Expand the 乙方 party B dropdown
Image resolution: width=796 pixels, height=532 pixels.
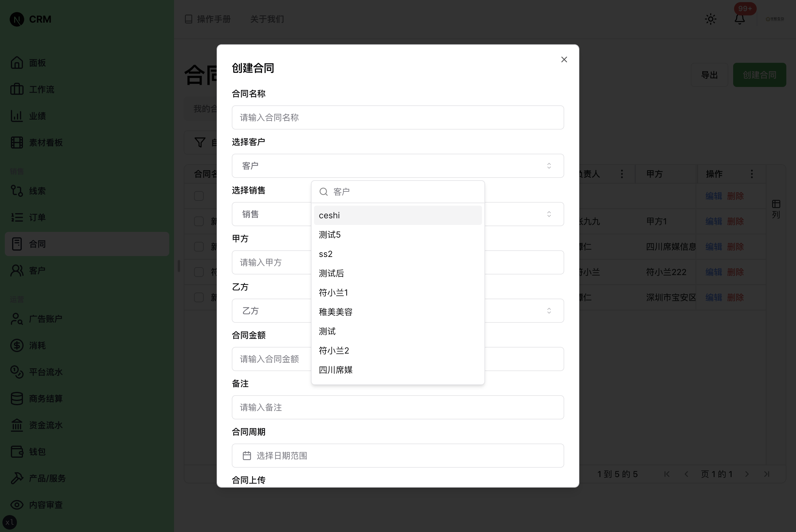pyautogui.click(x=397, y=310)
